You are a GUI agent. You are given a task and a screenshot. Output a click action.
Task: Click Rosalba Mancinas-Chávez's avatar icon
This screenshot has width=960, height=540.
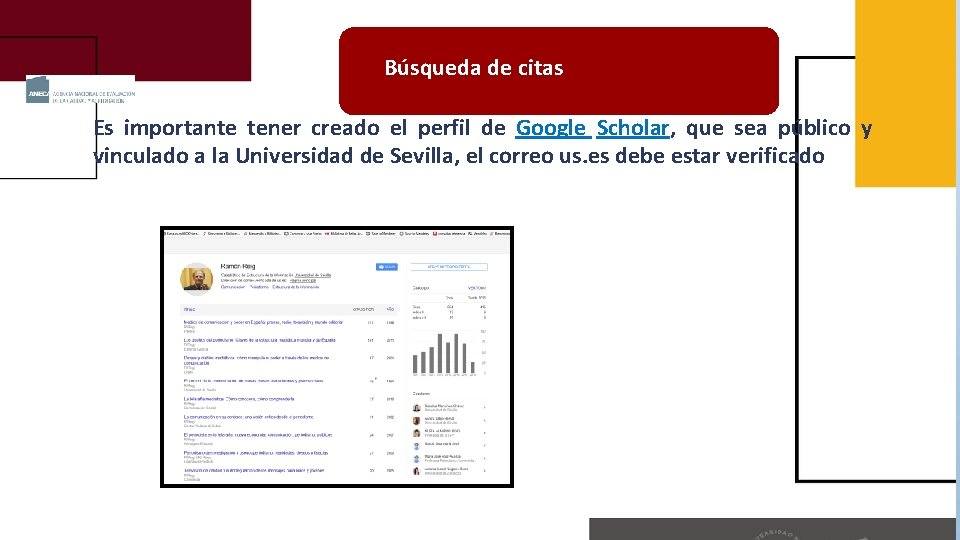click(416, 408)
